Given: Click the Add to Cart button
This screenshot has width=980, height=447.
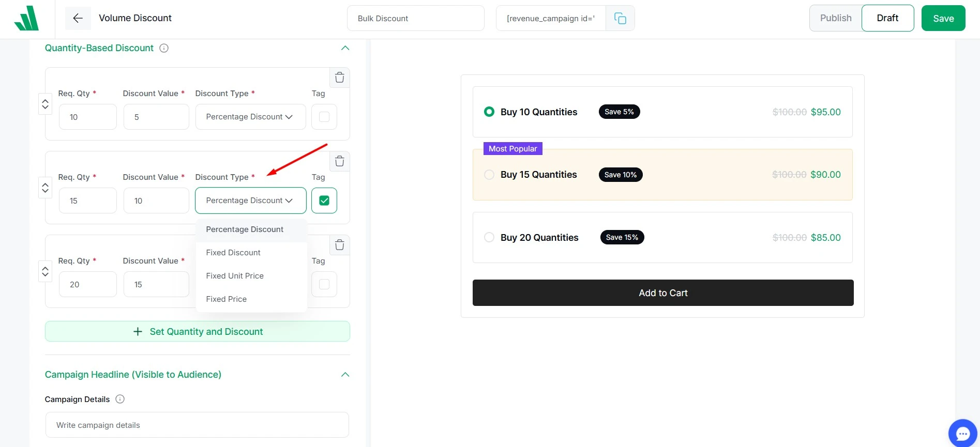Looking at the screenshot, I should click(x=663, y=293).
